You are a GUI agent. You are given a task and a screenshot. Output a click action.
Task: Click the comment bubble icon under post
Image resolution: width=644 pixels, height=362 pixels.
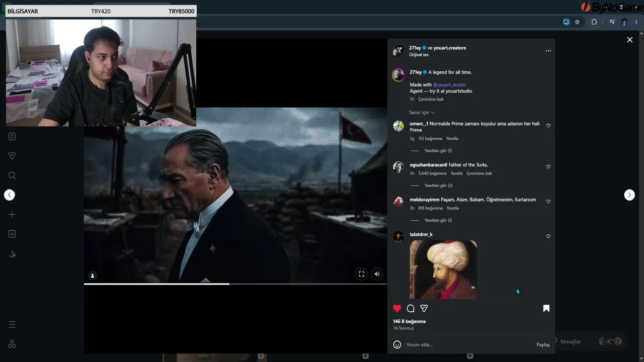pyautogui.click(x=411, y=309)
